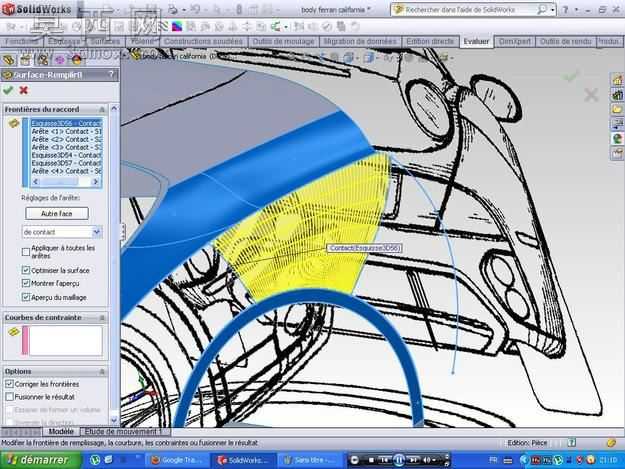Click the green check OK in the viewport corner
The height and width of the screenshot is (469, 625).
click(x=570, y=76)
